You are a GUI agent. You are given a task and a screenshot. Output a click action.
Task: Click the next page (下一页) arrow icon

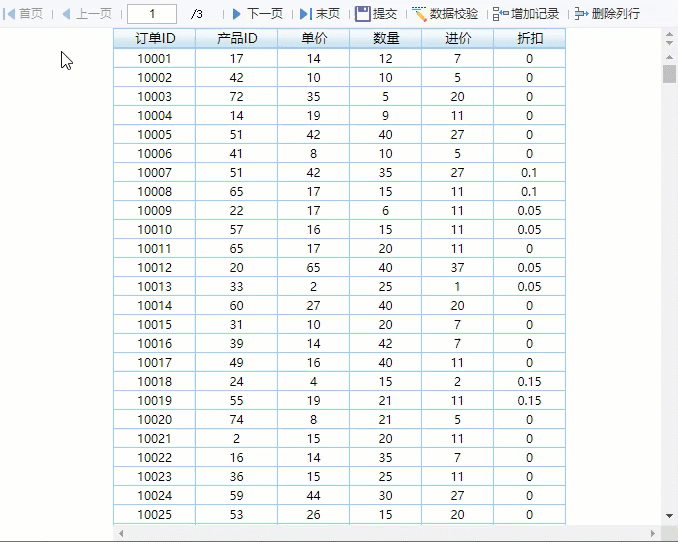237,14
